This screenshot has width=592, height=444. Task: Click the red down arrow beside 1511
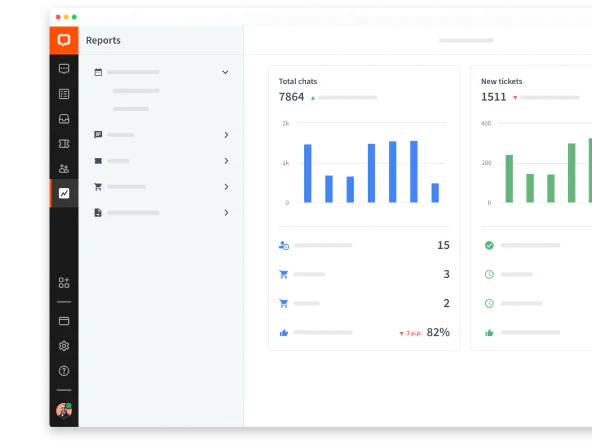pos(515,98)
